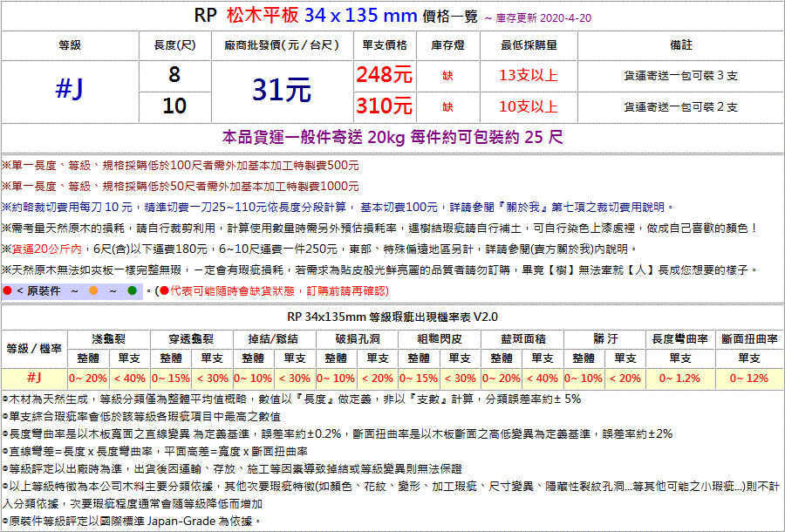Click the 缺 stock indicator for 10尺 row
The width and height of the screenshot is (785, 532).
point(447,106)
